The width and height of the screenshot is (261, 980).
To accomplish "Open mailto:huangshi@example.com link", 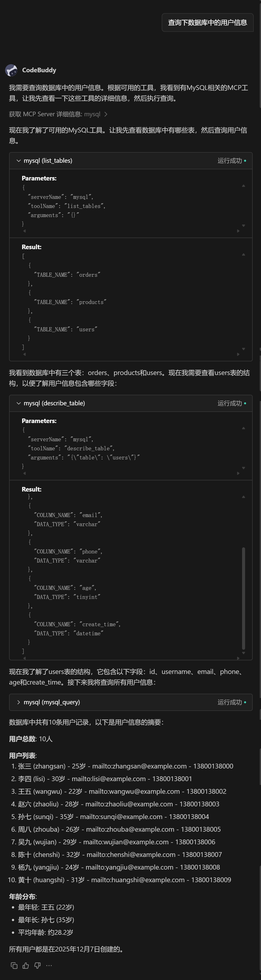I will [x=138, y=880].
